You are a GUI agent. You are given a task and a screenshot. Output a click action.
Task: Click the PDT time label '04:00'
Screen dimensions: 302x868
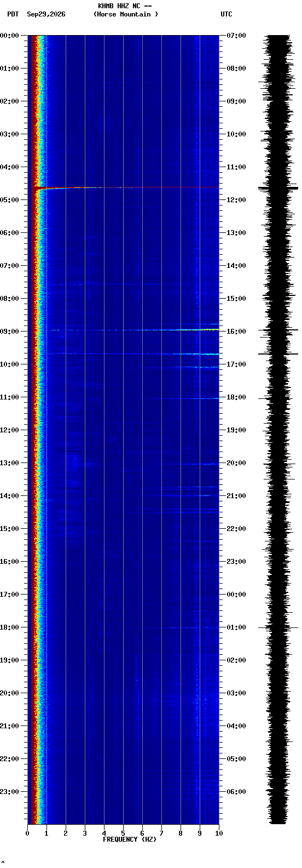(9, 167)
